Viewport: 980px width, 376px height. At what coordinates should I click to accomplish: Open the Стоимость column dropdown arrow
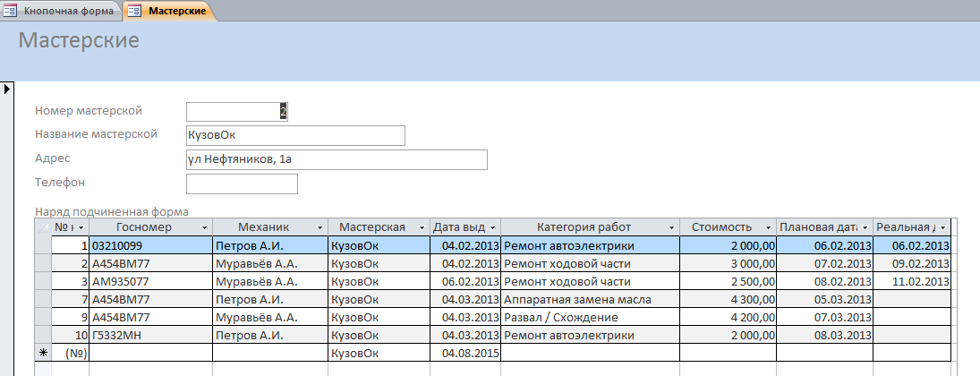769,227
